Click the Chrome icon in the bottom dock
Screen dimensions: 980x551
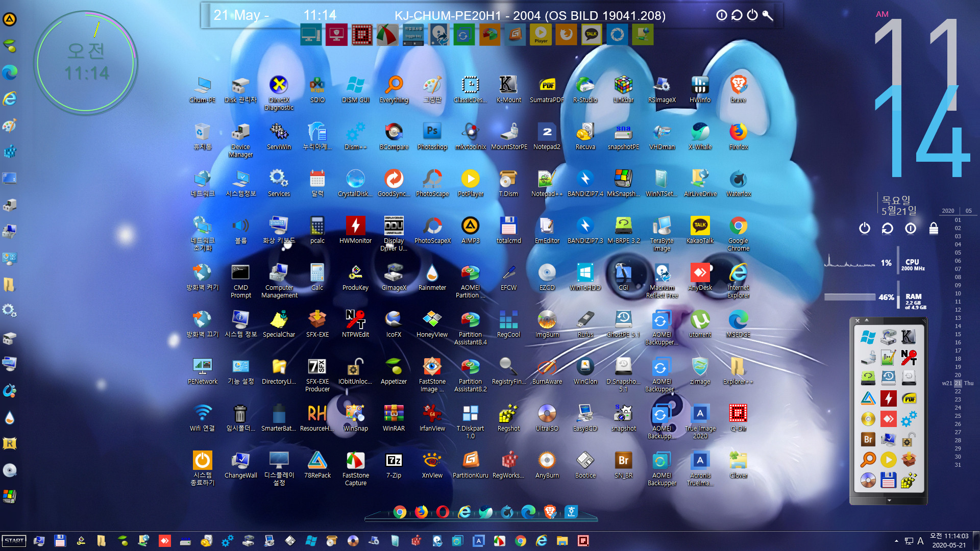[x=400, y=512]
